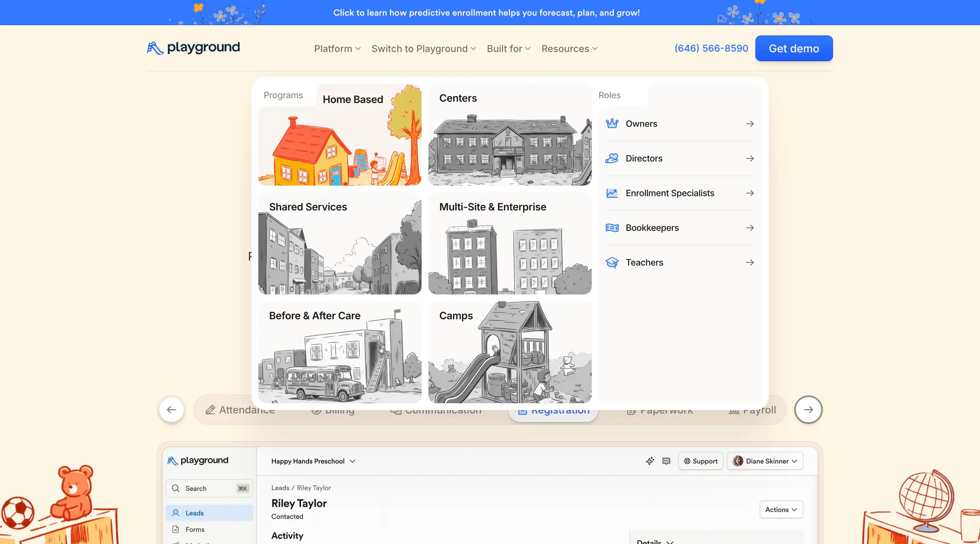
Task: Open the Enrollment Specialists role entry
Action: (680, 193)
